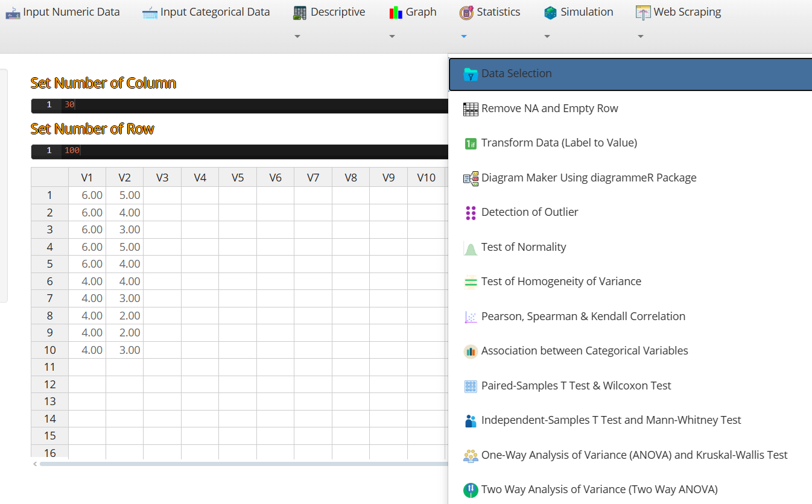The image size is (812, 504).
Task: Click the V3 column header
Action: 162,178
